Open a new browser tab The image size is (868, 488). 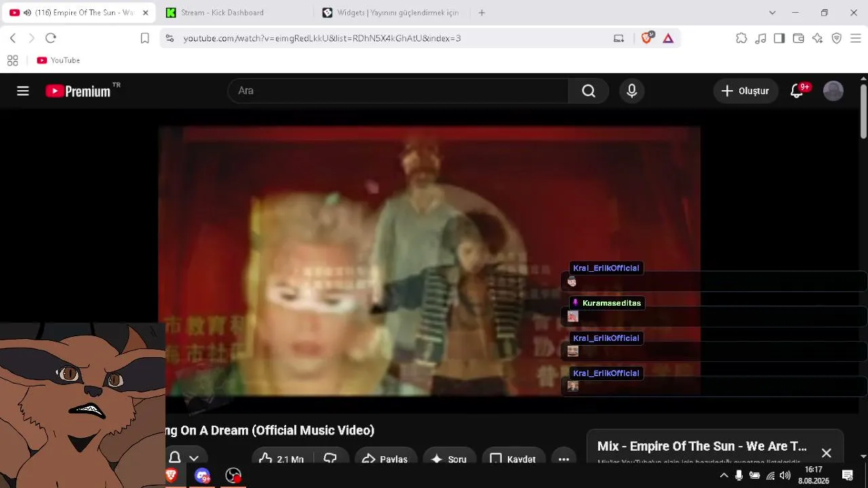tap(482, 13)
